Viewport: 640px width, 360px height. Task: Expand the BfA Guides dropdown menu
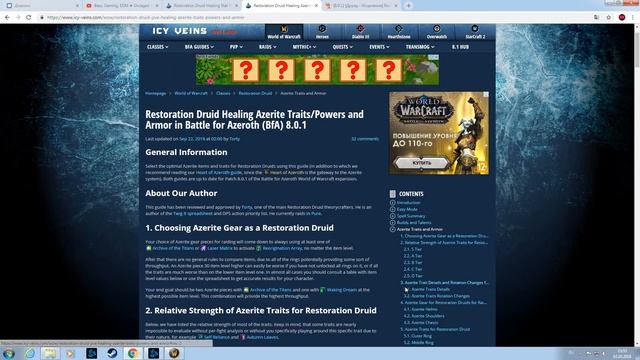point(199,47)
